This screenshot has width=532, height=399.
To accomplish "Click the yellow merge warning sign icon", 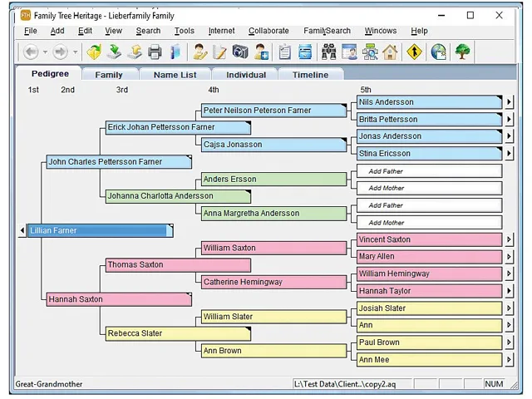I will pos(414,52).
